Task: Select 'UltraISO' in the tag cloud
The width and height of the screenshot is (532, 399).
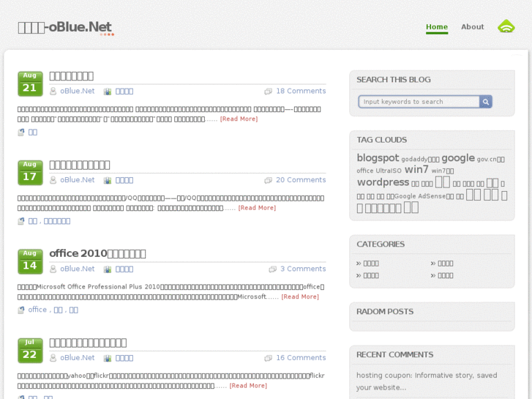Action: (x=388, y=171)
